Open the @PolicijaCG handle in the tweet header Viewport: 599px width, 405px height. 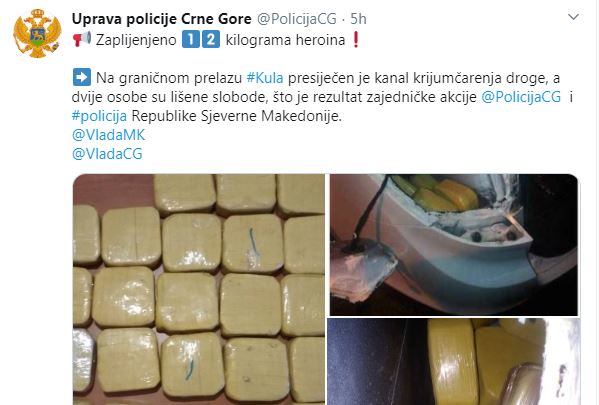pyautogui.click(x=297, y=19)
